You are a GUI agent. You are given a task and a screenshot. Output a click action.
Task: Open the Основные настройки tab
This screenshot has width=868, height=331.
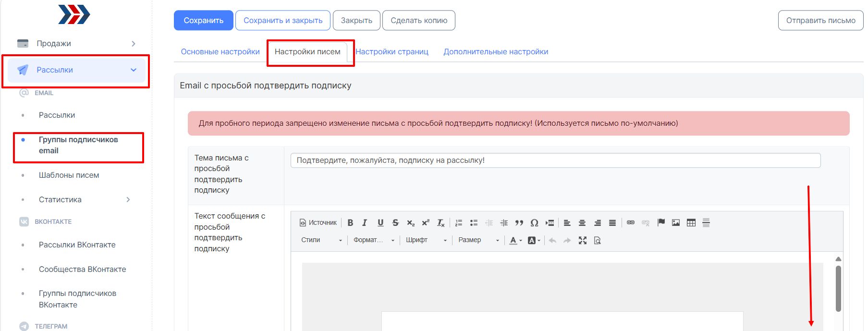[x=220, y=52]
